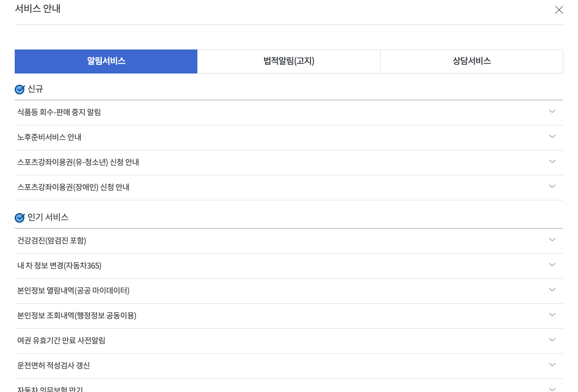578x392 pixels.
Task: Click the 인기 서비스 section heading
Action: tap(48, 217)
